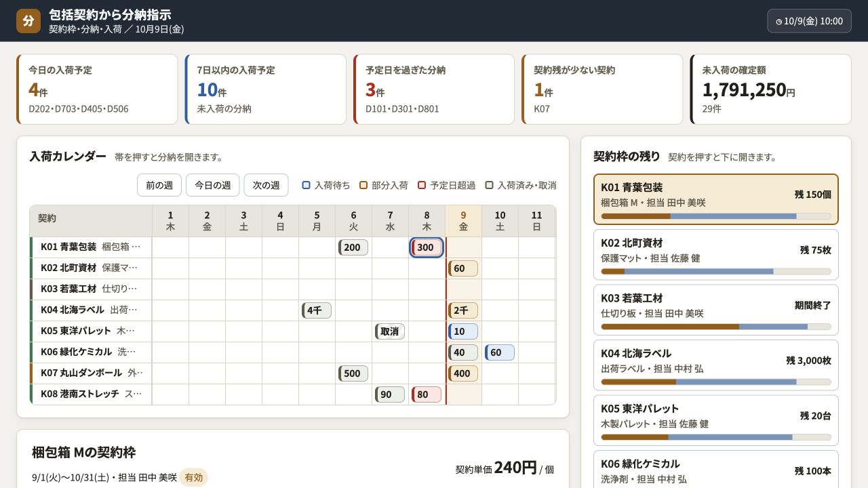Open the 60 bar for K06 緑化ケミカル
Image resolution: width=868 pixels, height=488 pixels.
tap(500, 352)
